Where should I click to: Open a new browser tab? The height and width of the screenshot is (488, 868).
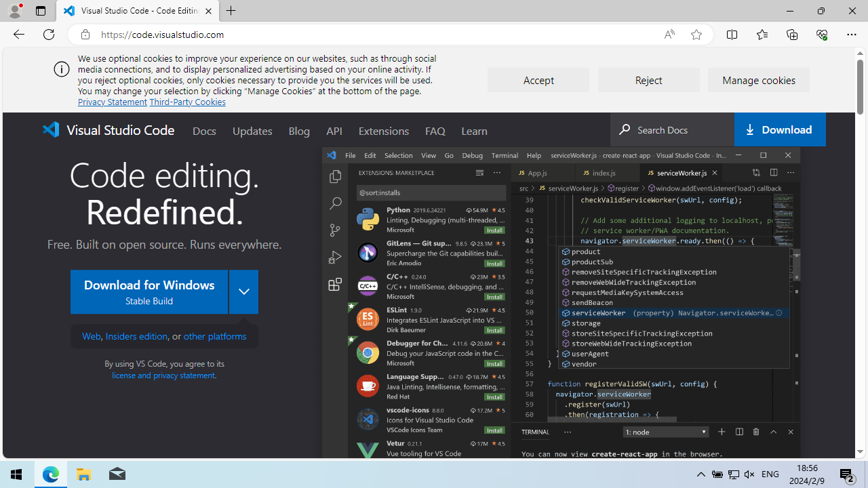[x=231, y=11]
